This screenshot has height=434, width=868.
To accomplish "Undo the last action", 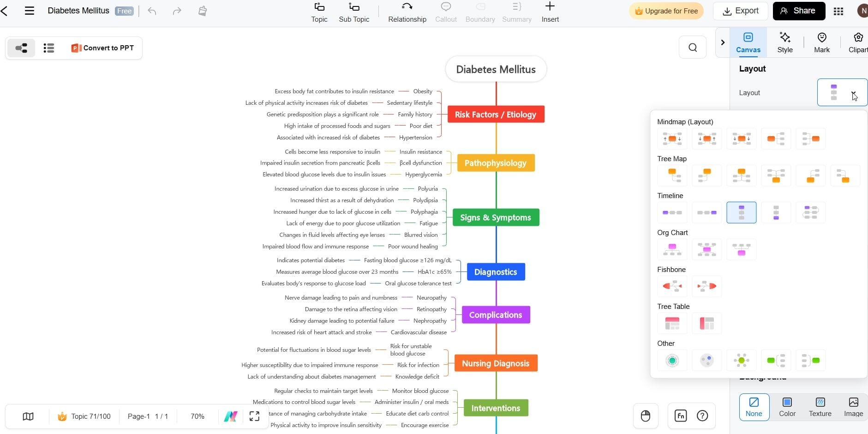I will tap(152, 11).
